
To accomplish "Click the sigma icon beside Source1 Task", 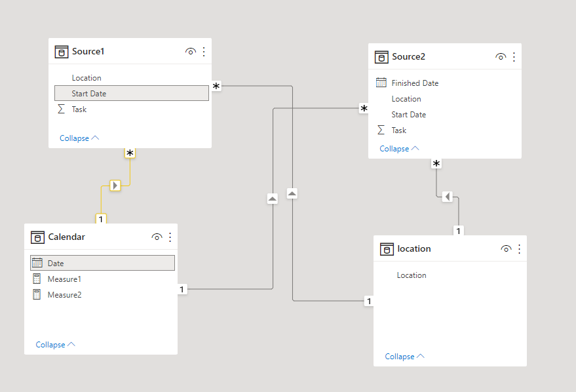I will (62, 109).
